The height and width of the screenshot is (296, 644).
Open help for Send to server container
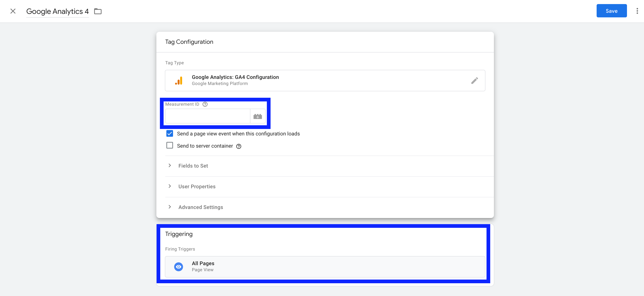[239, 146]
